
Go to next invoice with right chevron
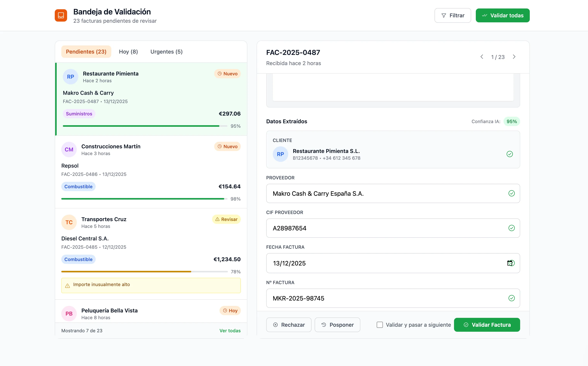coord(514,57)
